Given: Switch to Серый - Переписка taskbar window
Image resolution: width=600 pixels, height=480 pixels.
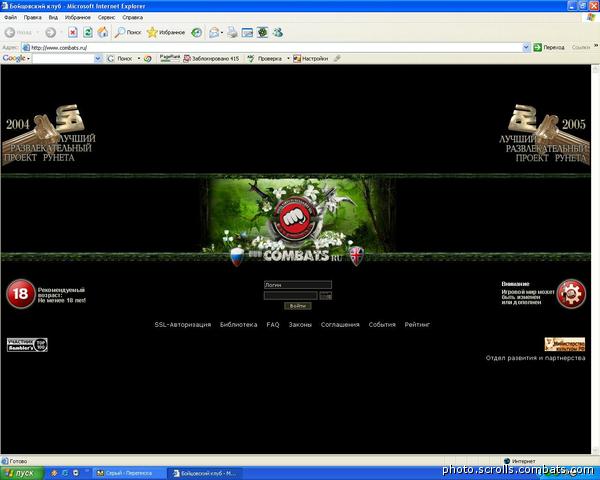Looking at the screenshot, I should point(130,473).
